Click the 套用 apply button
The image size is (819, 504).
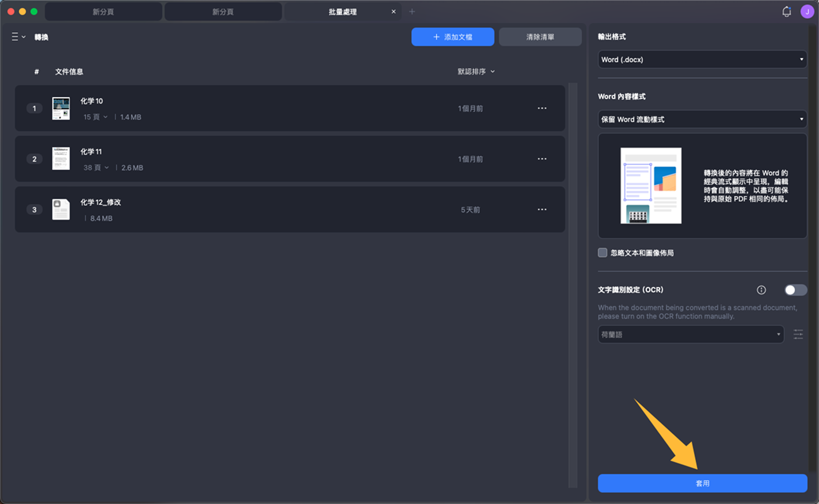coord(702,483)
